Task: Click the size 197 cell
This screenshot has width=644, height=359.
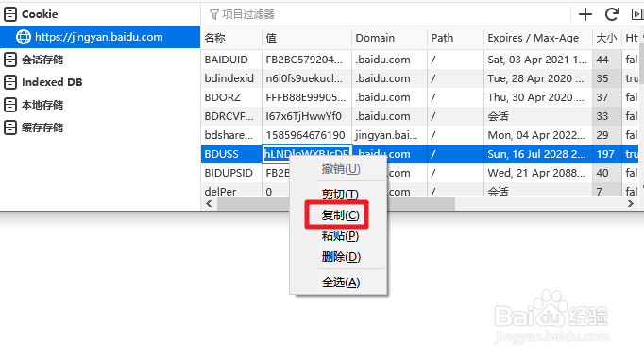Action: 607,154
